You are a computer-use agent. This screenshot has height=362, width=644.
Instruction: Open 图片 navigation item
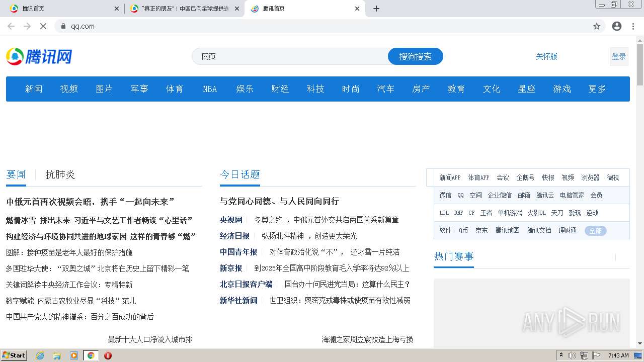pyautogui.click(x=104, y=89)
